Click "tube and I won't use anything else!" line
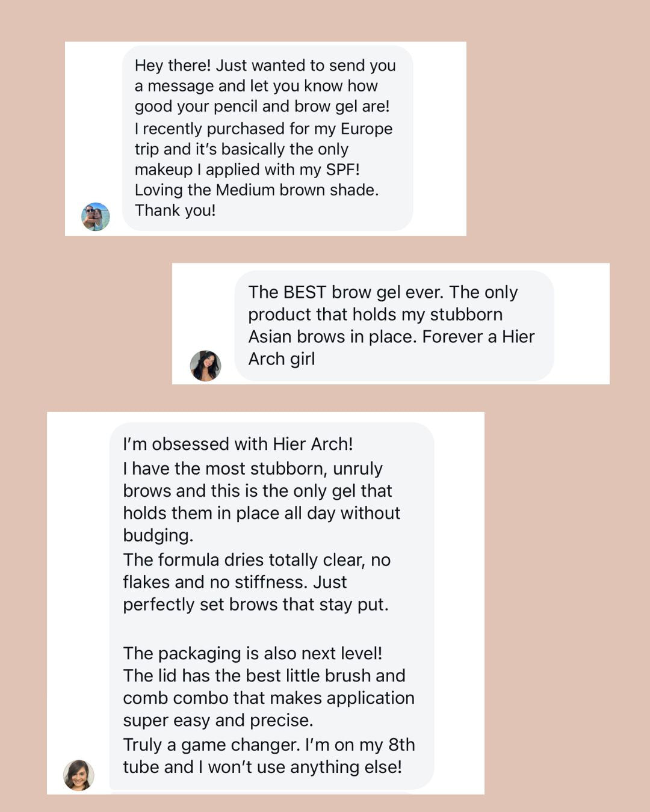Screen dimensions: 650x812 coord(262,767)
